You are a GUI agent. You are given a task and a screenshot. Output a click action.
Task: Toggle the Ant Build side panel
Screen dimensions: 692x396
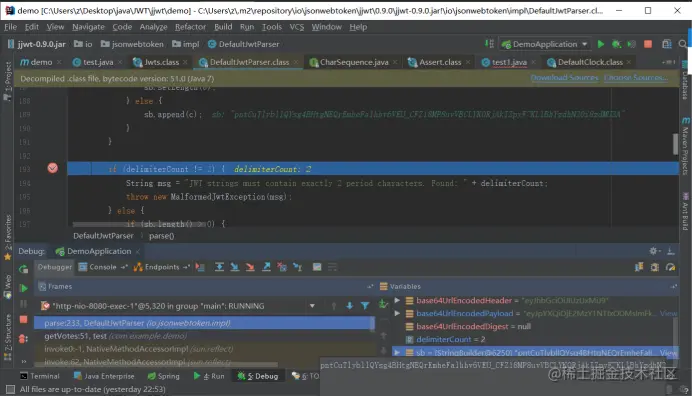tap(685, 212)
